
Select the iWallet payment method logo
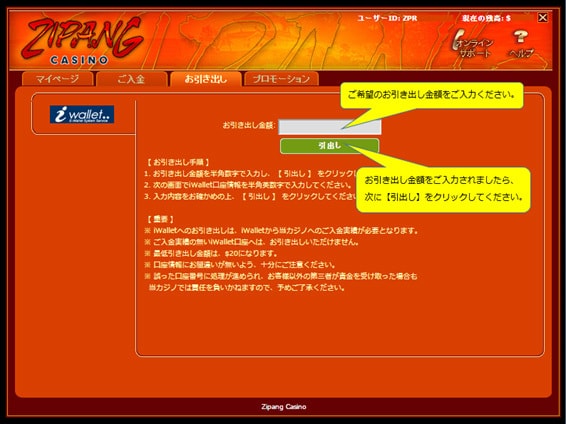[82, 114]
